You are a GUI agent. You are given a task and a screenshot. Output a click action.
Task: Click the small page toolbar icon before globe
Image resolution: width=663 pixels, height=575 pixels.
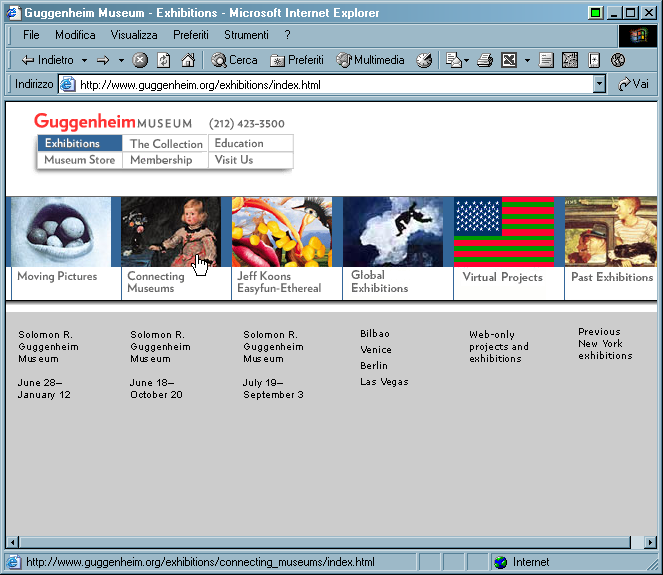[x=594, y=60]
